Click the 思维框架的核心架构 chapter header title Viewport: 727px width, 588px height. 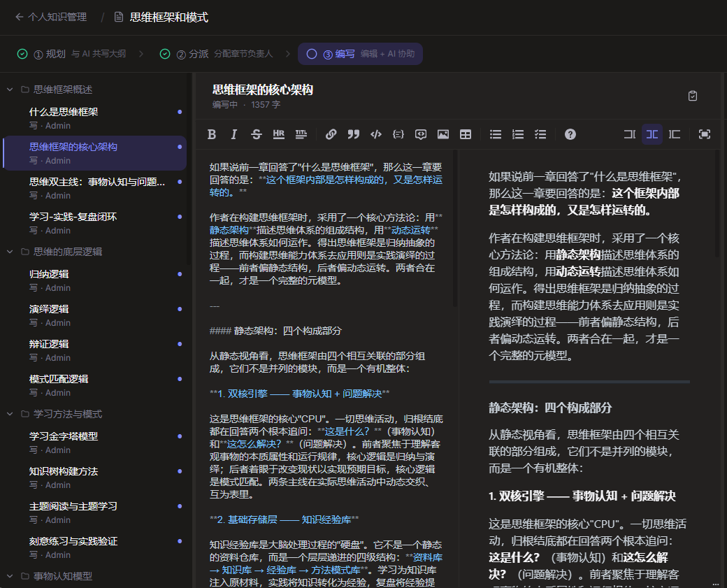tap(262, 89)
